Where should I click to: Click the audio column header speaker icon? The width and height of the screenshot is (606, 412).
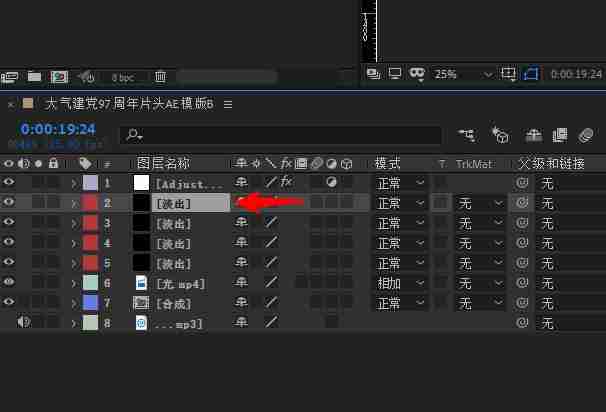coord(24,164)
